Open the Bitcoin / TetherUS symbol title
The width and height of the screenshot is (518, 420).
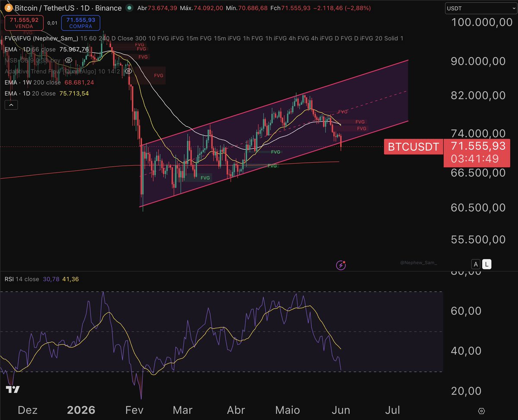pos(68,8)
